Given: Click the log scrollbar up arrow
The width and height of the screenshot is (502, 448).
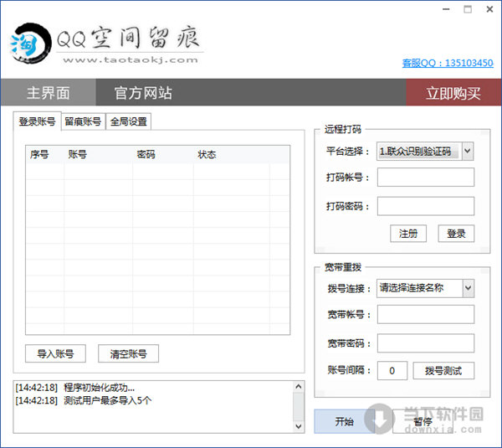Looking at the screenshot, I should (x=299, y=387).
